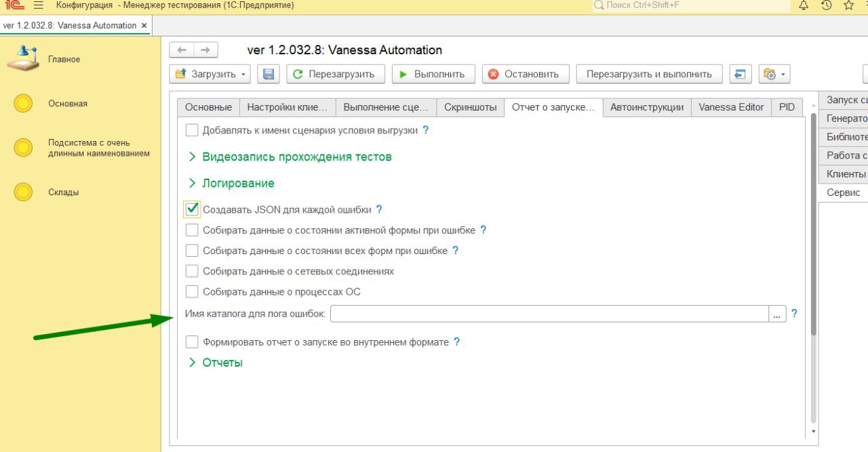Go back with left arrow button

(181, 50)
